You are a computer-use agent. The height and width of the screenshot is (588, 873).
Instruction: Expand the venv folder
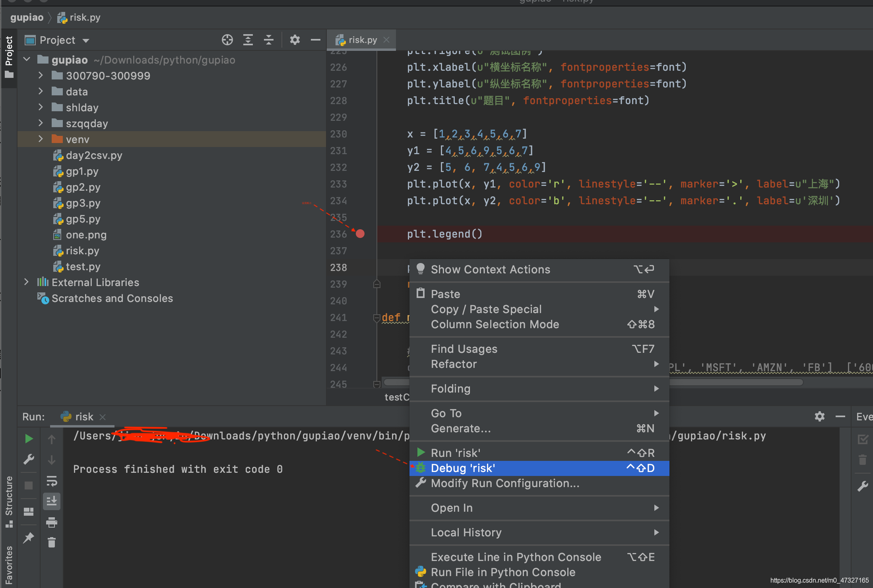point(41,139)
